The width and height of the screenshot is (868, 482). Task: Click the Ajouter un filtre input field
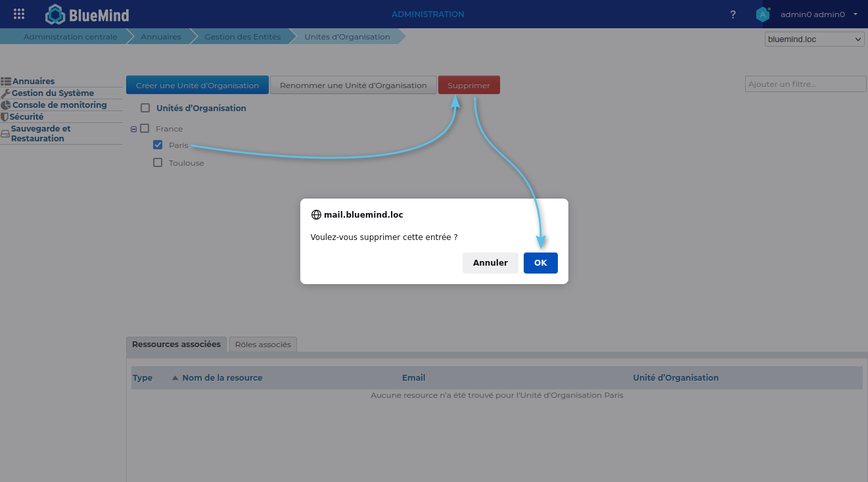pyautogui.click(x=805, y=84)
